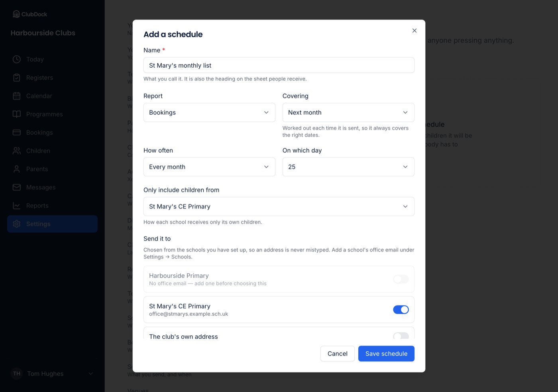This screenshot has height=392, width=558.
Task: Click the Bookings card icon in sidebar
Action: click(17, 133)
